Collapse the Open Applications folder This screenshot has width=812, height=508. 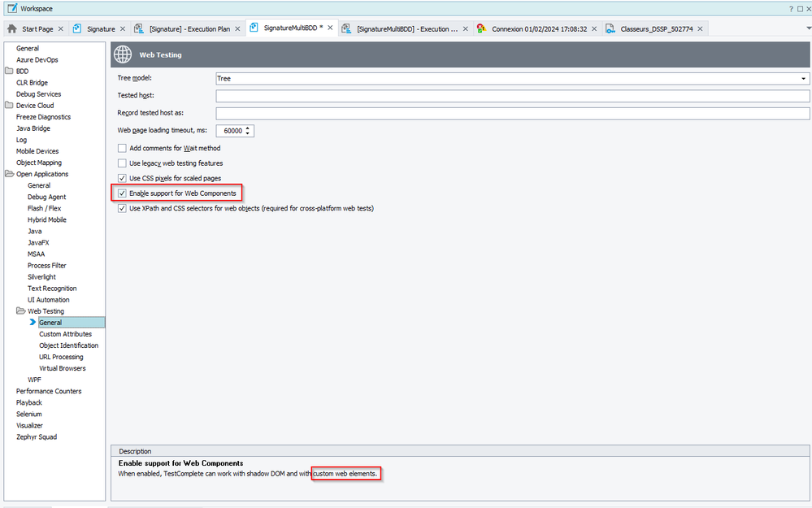pyautogui.click(x=9, y=174)
